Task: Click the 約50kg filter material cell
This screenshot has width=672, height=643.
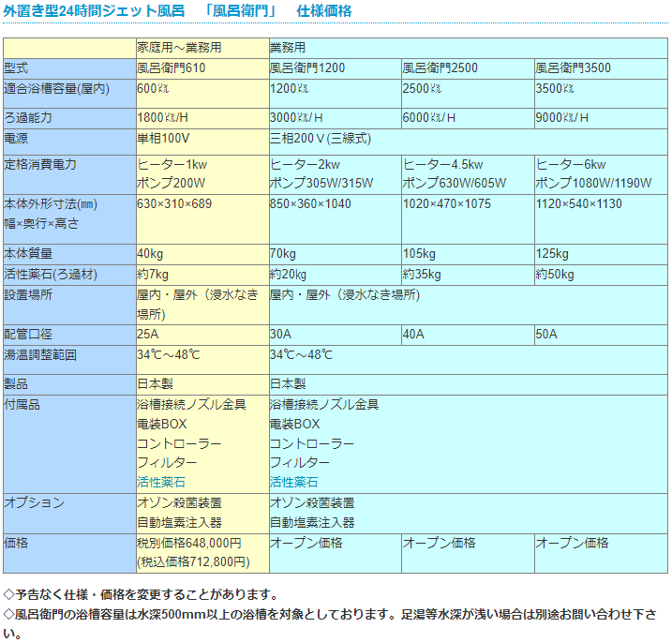Action: (x=601, y=275)
